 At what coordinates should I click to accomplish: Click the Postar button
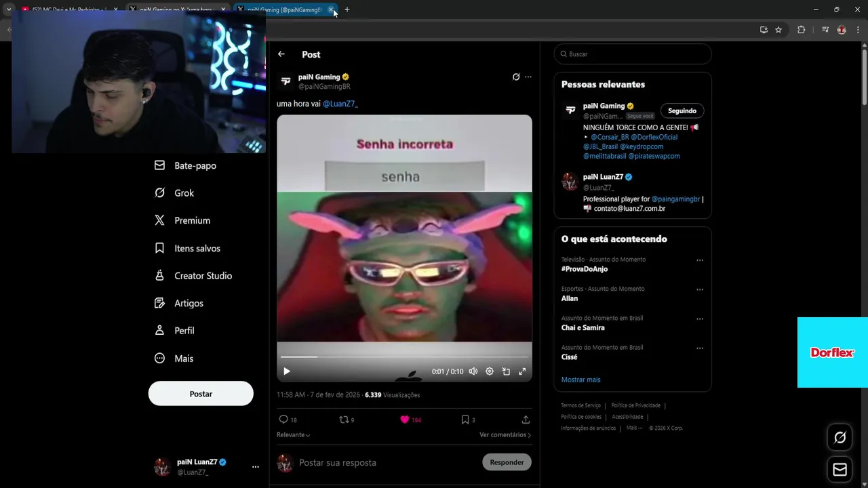201,394
